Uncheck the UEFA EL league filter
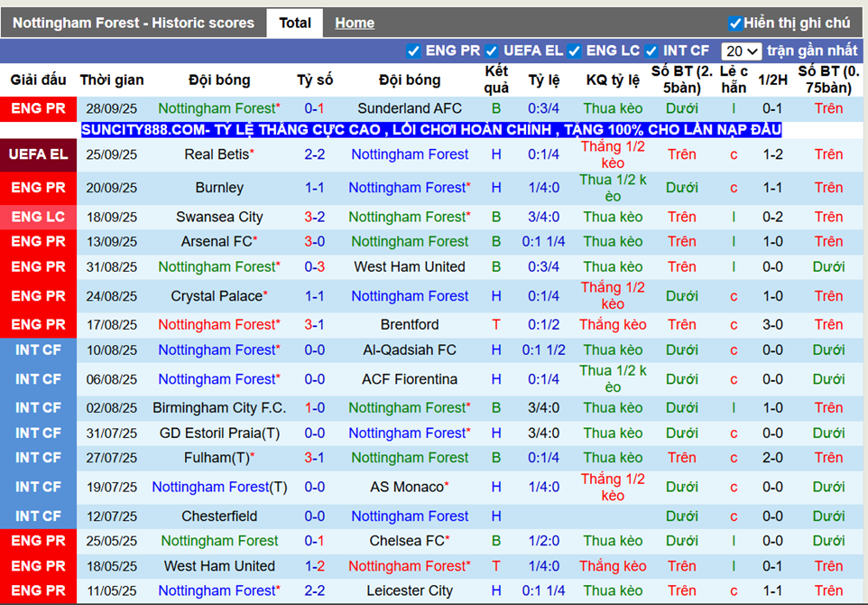Image resolution: width=868 pixels, height=605 pixels. (x=491, y=51)
